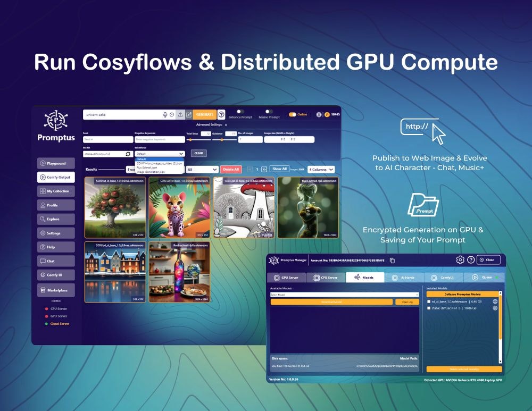The width and height of the screenshot is (532, 411).
Task: Click the Installed Models list scrollbar
Action: click(500, 327)
